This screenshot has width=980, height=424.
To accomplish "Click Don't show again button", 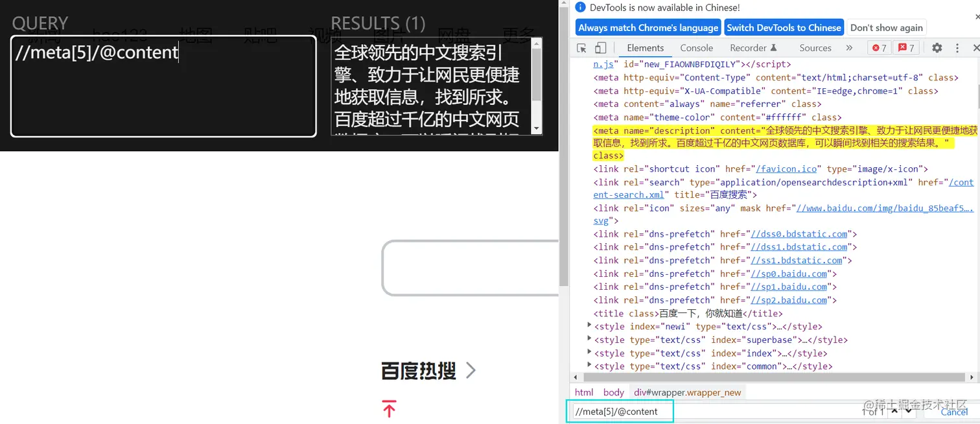I will point(887,27).
